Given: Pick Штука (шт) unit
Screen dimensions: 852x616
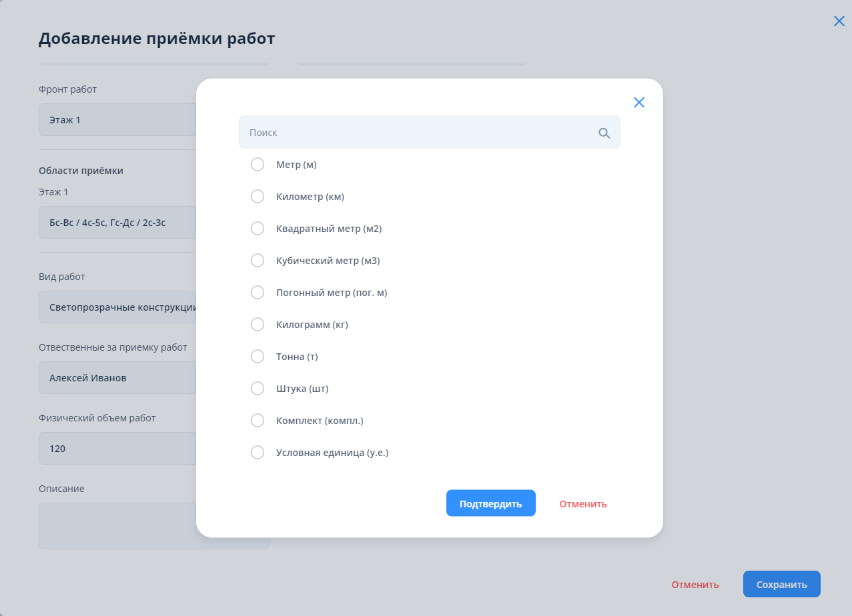Looking at the screenshot, I should (x=258, y=389).
